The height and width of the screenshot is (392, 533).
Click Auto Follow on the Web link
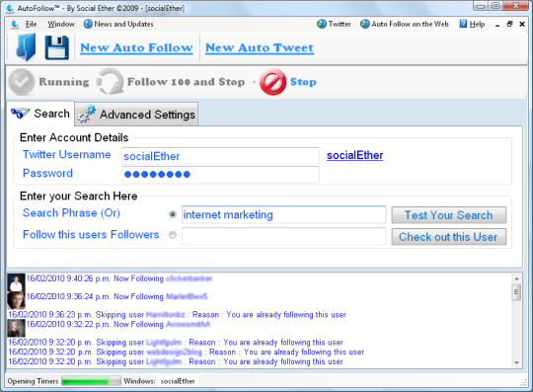410,24
